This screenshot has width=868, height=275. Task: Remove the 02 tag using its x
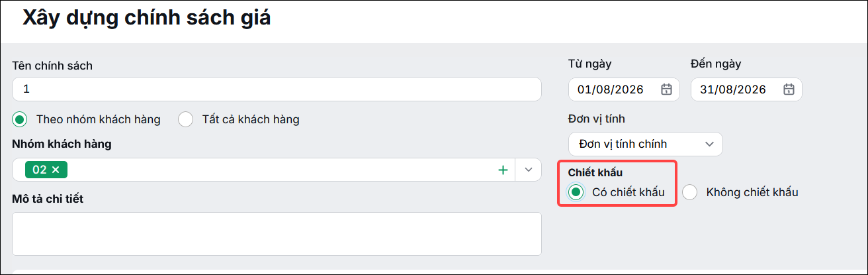[x=56, y=170]
